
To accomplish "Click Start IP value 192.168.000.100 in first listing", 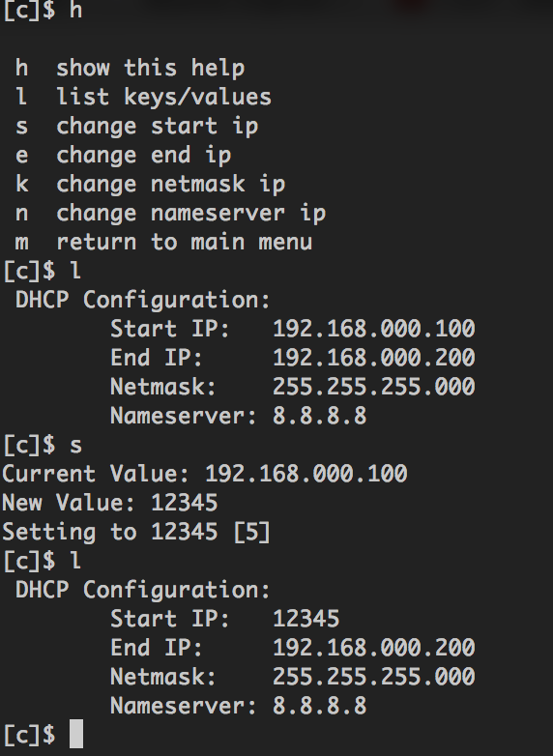I will click(x=374, y=329).
